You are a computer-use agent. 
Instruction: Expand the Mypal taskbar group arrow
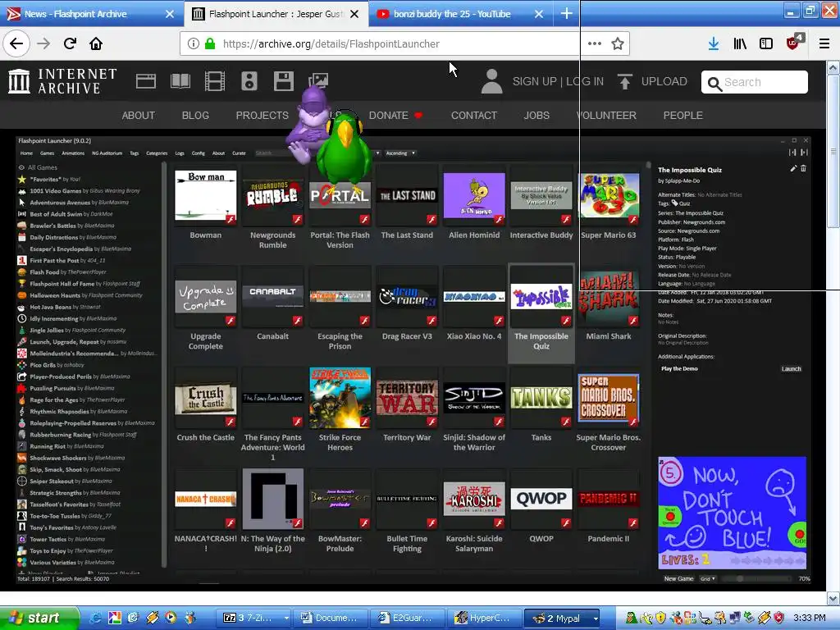pyautogui.click(x=596, y=619)
